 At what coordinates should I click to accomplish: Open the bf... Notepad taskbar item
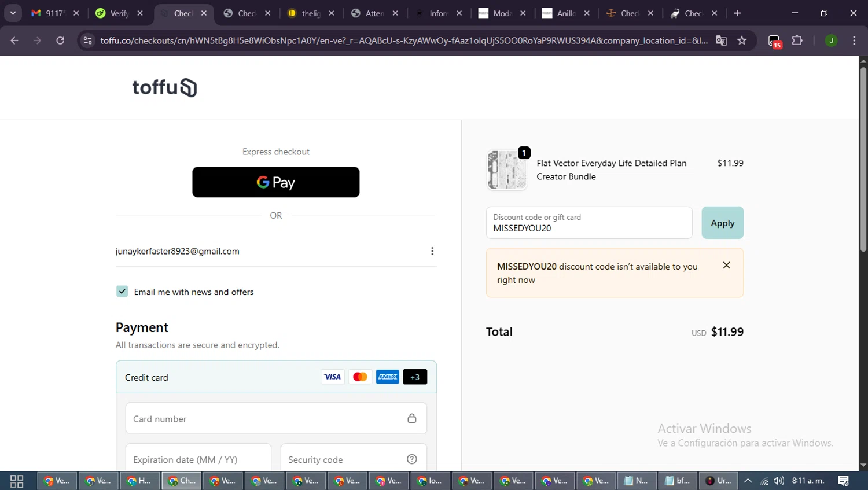tap(678, 481)
